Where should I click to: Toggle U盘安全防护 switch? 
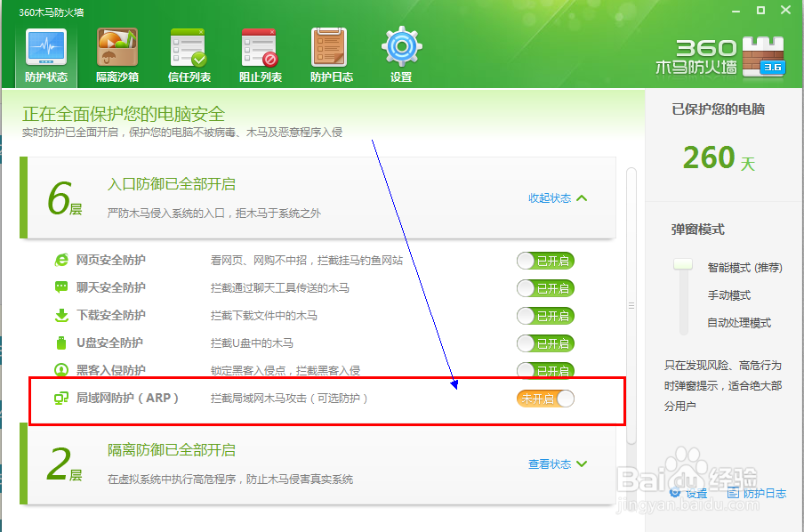tap(545, 343)
